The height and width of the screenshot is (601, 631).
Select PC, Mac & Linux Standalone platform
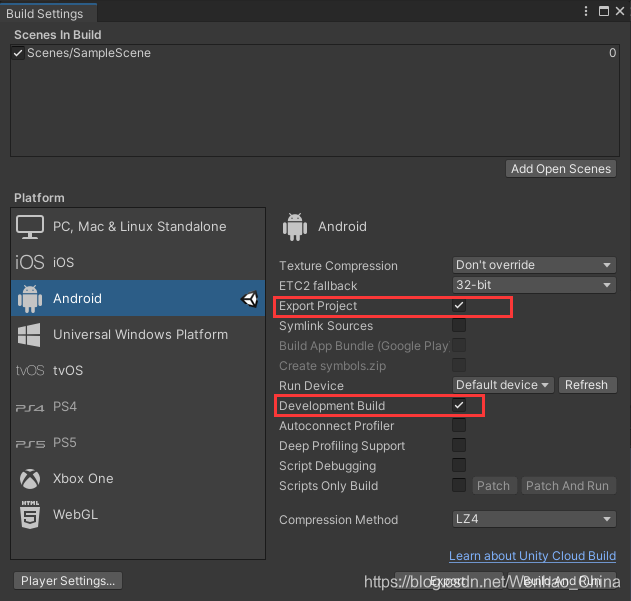pyautogui.click(x=138, y=227)
